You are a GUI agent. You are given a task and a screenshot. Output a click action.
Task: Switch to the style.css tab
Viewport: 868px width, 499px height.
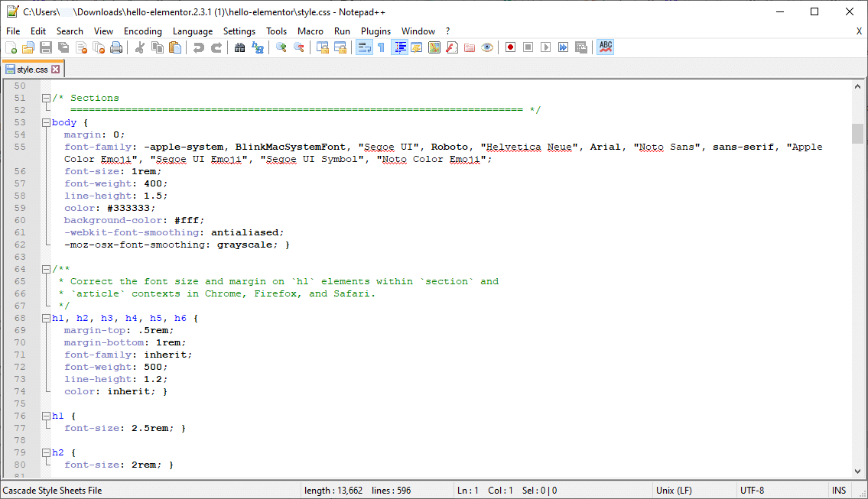tap(31, 67)
